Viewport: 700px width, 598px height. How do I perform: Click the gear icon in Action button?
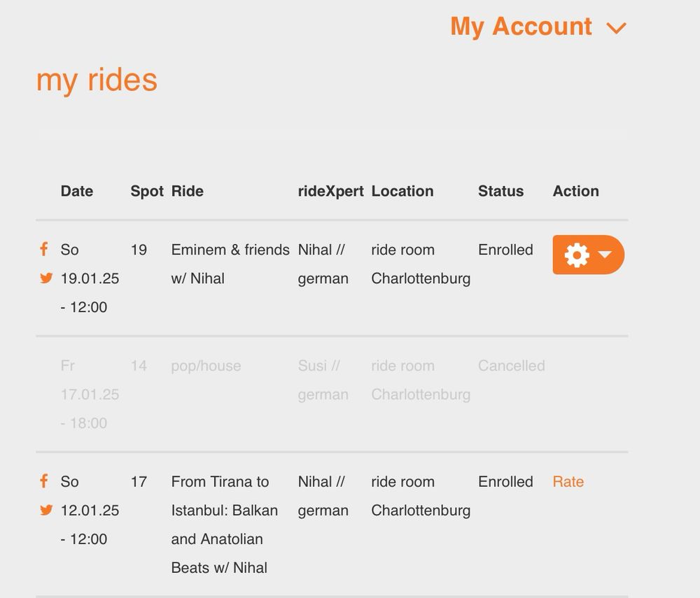click(577, 255)
